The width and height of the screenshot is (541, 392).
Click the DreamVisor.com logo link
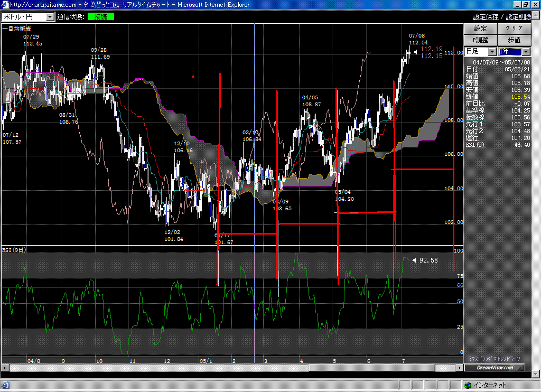495,368
